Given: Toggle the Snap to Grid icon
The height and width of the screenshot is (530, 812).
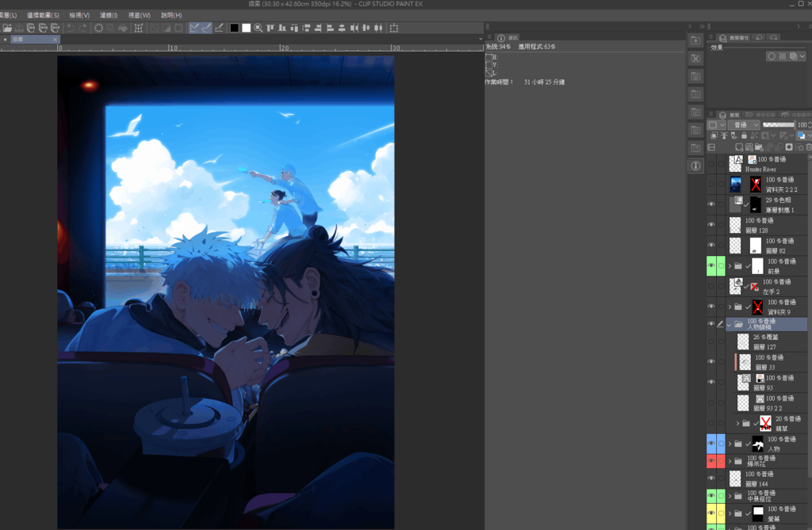Looking at the screenshot, I should point(219,28).
